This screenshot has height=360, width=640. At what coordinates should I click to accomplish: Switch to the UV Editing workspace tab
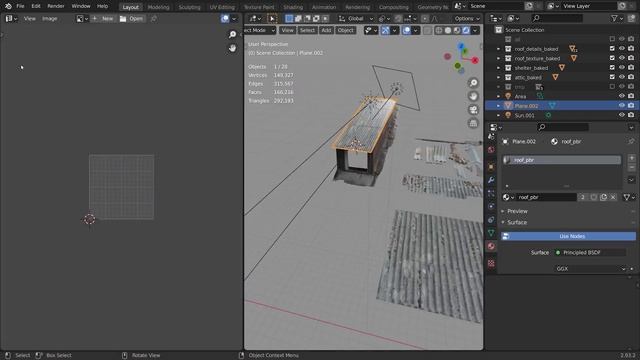pyautogui.click(x=222, y=7)
